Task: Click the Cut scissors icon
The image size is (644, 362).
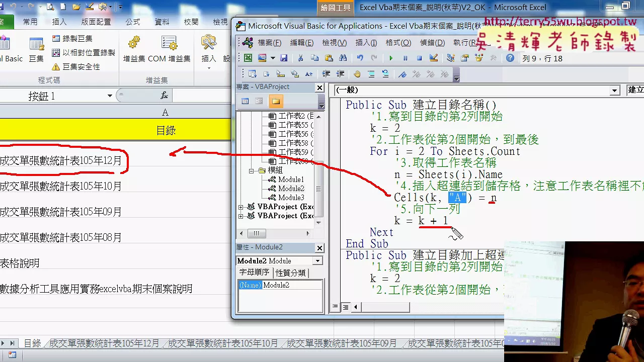Action: point(301,58)
